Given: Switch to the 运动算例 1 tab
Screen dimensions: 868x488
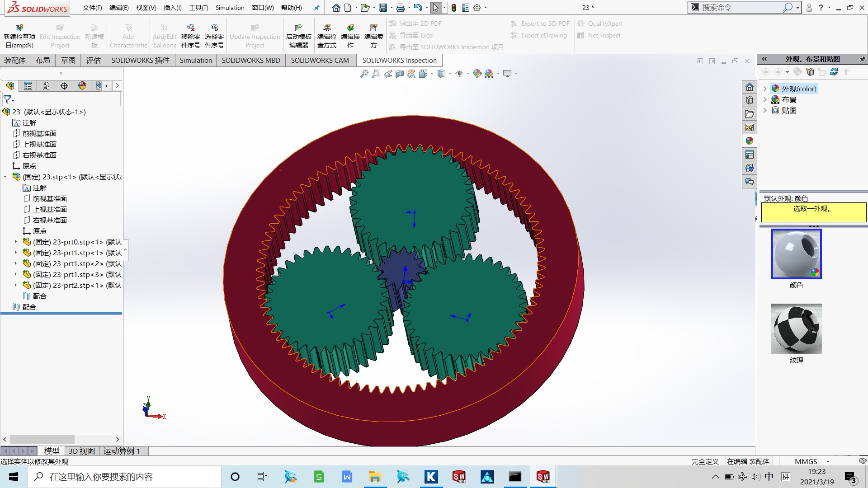Looking at the screenshot, I should (x=122, y=451).
